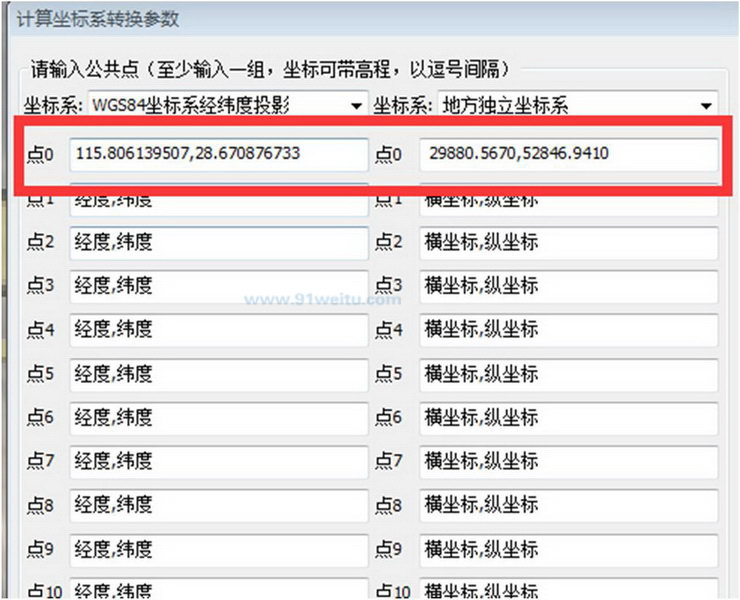The image size is (740, 600).
Task: Open the 地方独立坐标系 coordinate system dropdown
Action: tap(578, 105)
